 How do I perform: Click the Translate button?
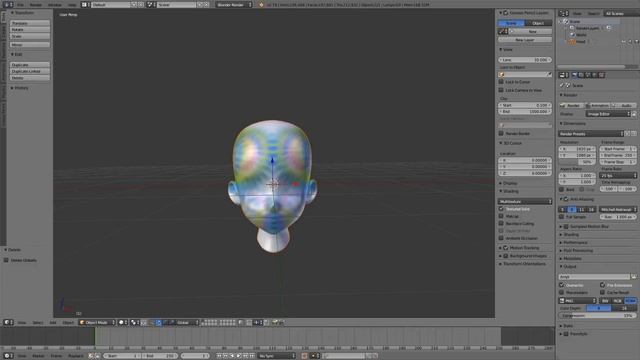(30, 23)
